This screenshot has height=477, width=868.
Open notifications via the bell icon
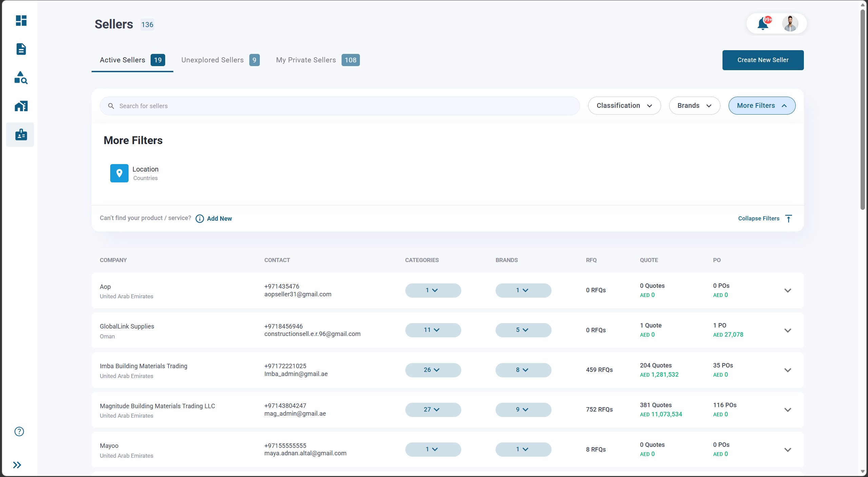[763, 23]
